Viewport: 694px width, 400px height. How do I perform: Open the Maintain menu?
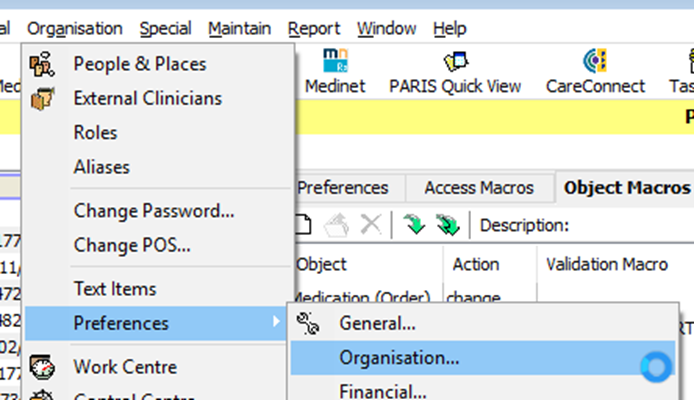click(239, 29)
